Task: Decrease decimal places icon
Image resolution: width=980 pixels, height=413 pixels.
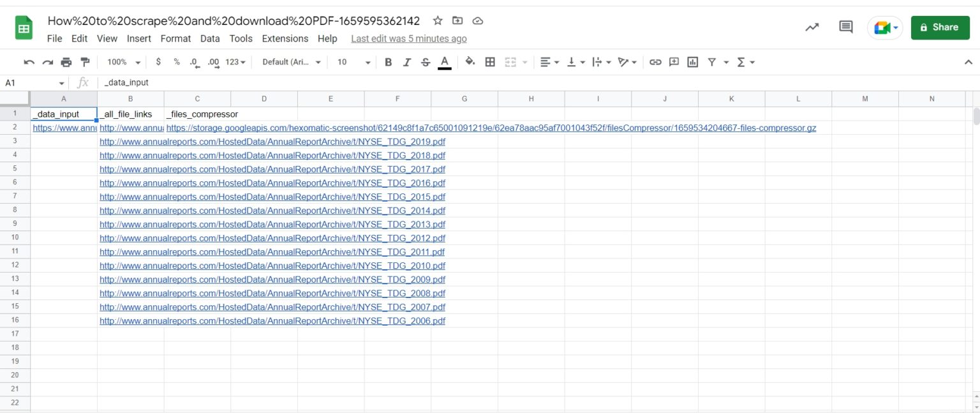Action: point(195,62)
